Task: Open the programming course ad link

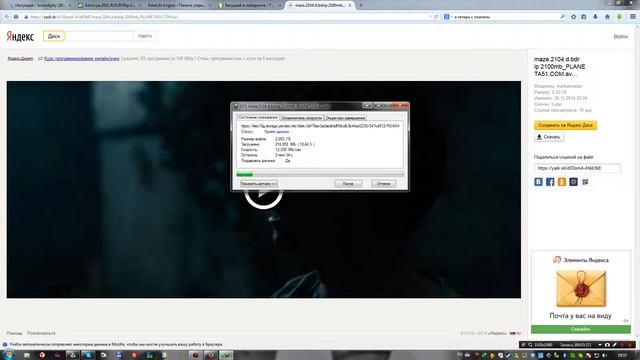Action: click(82, 58)
